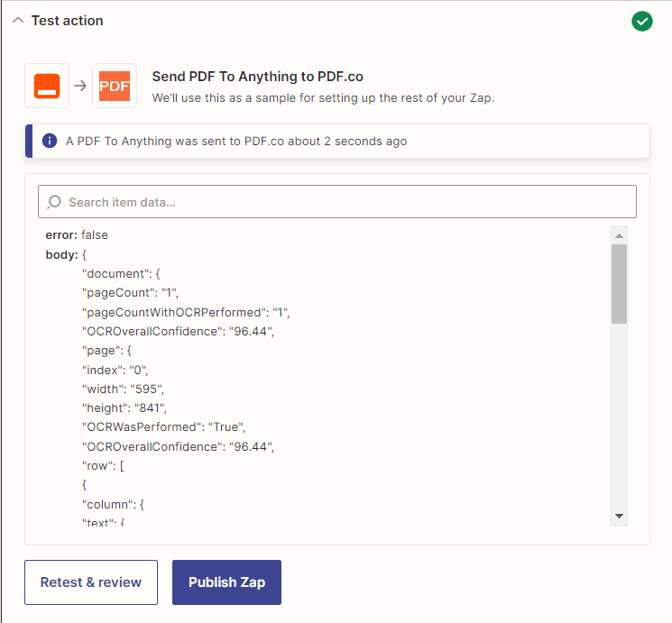Click the PDF sent notification banner
The width and height of the screenshot is (672, 623).
336,141
